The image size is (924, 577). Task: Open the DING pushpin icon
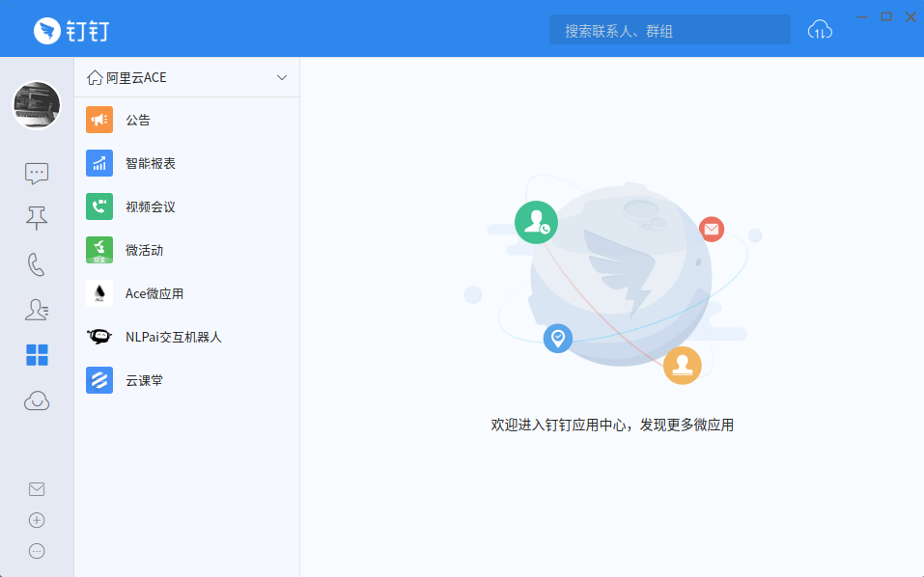pyautogui.click(x=37, y=218)
